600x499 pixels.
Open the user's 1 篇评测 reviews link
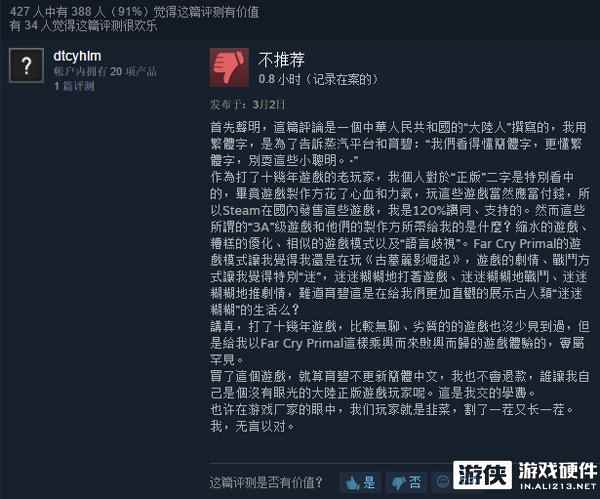tap(74, 86)
